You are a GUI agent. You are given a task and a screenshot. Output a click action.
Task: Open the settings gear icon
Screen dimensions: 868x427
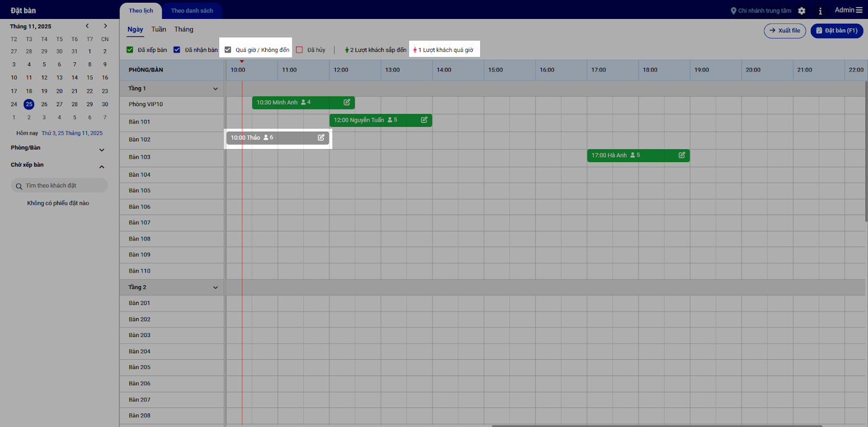pos(802,11)
